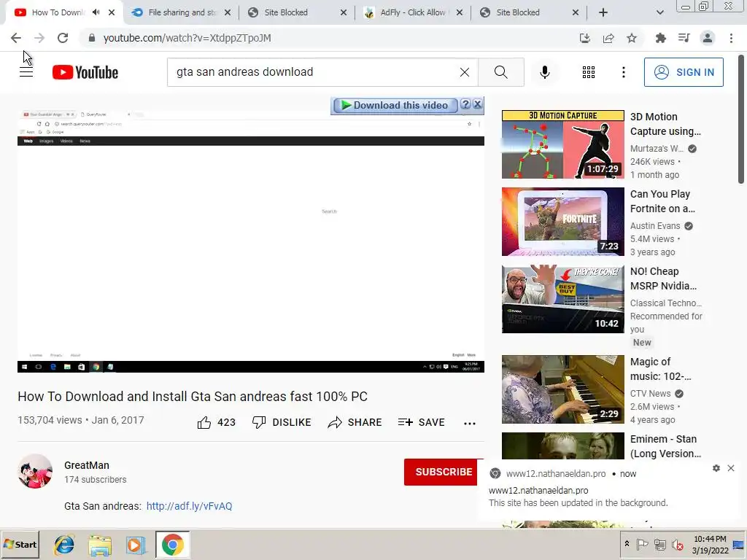
Task: Click the Chrome taskbar icon
Action: click(172, 545)
